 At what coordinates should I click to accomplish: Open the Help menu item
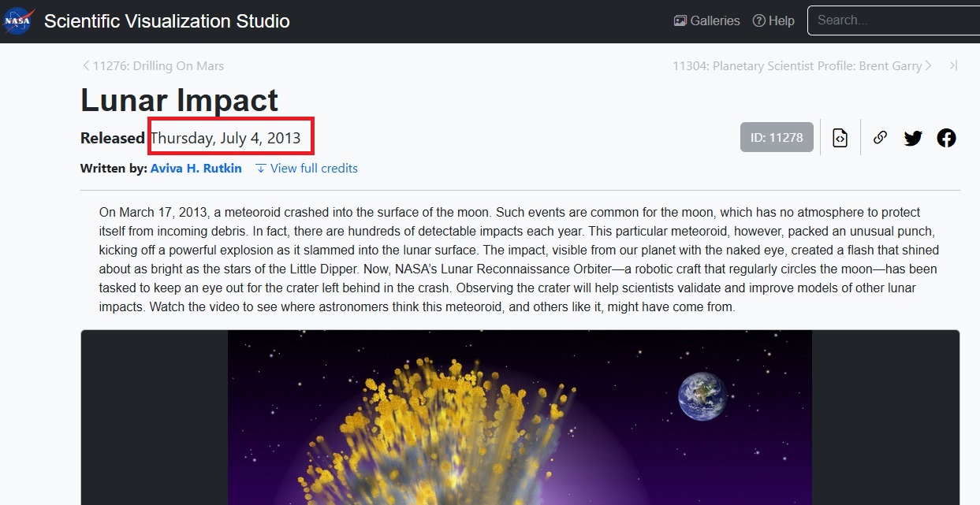pyautogui.click(x=773, y=21)
